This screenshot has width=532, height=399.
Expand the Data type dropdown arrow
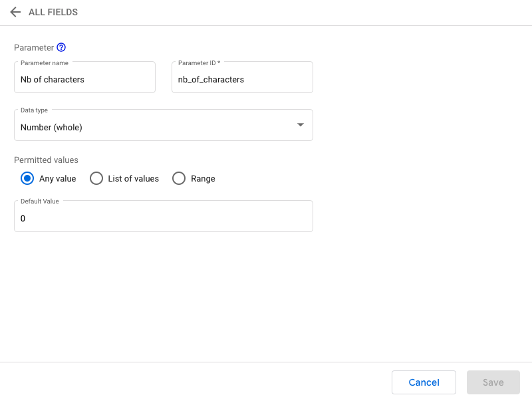pos(301,125)
